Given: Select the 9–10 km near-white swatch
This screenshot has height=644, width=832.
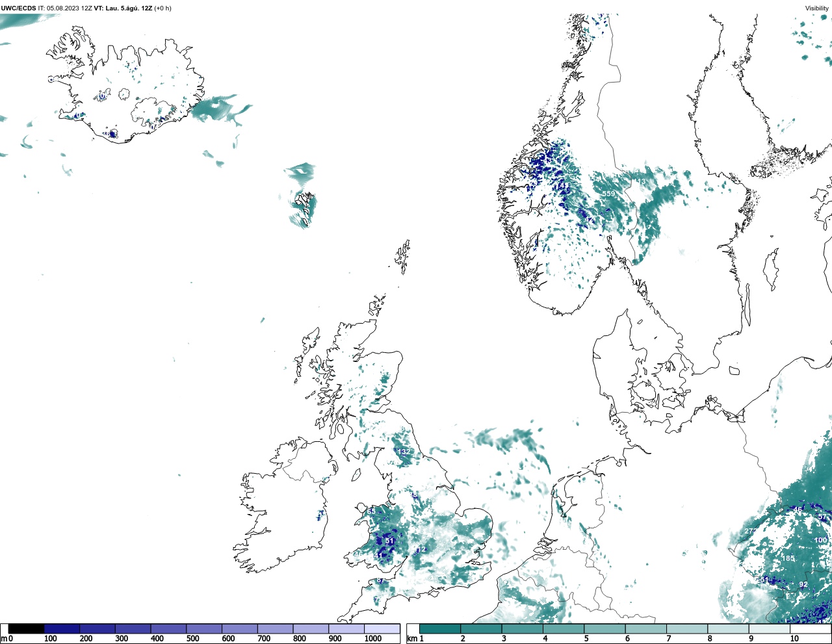Looking at the screenshot, I should tap(769, 628).
